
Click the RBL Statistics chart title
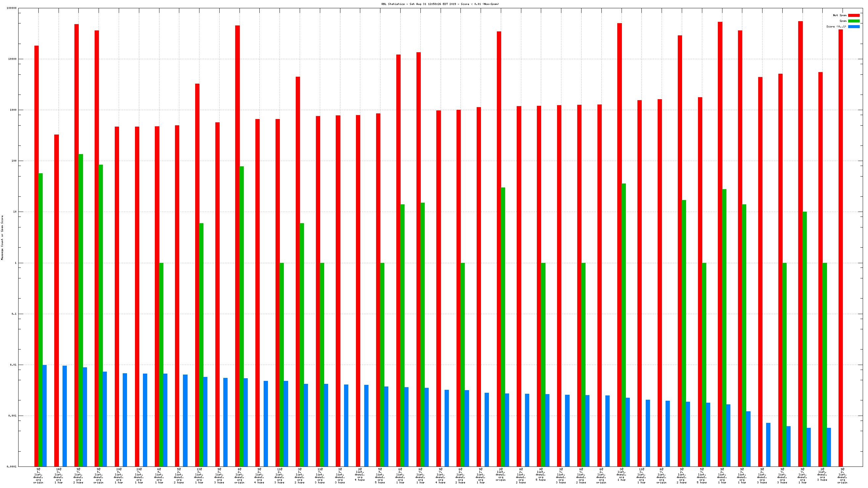[440, 4]
